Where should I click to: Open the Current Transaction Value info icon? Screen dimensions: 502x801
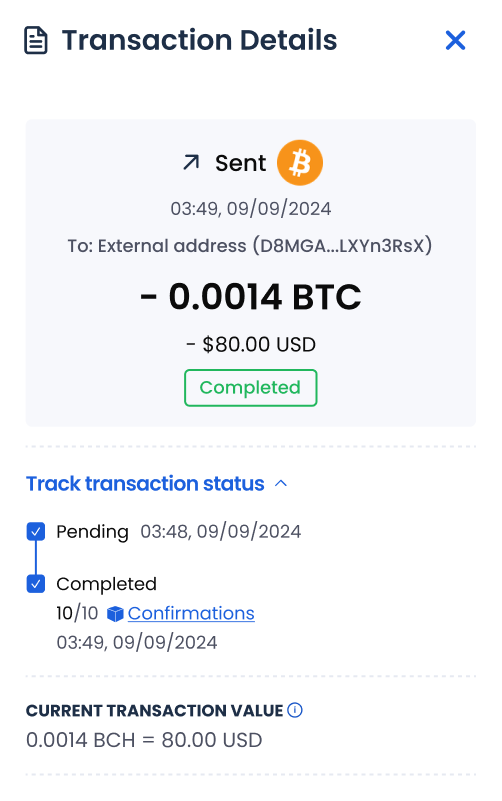click(x=295, y=710)
